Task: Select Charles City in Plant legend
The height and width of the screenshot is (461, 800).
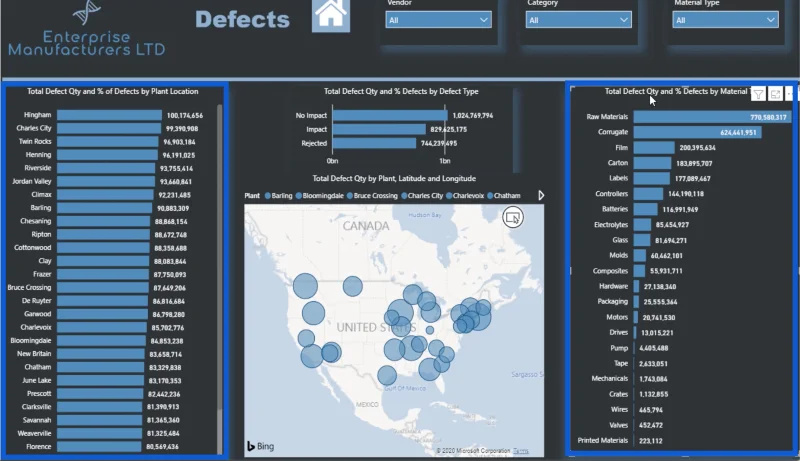Action: pyautogui.click(x=422, y=196)
